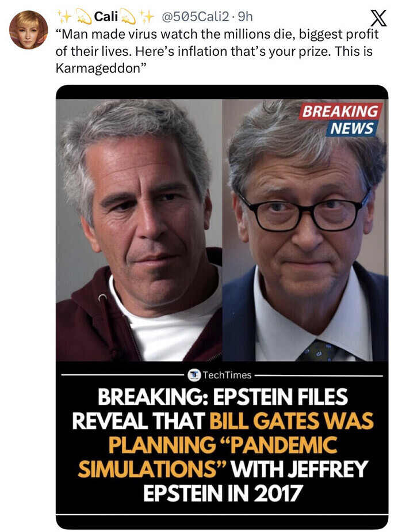Click the TechTimes circular logo icon

[194, 375]
